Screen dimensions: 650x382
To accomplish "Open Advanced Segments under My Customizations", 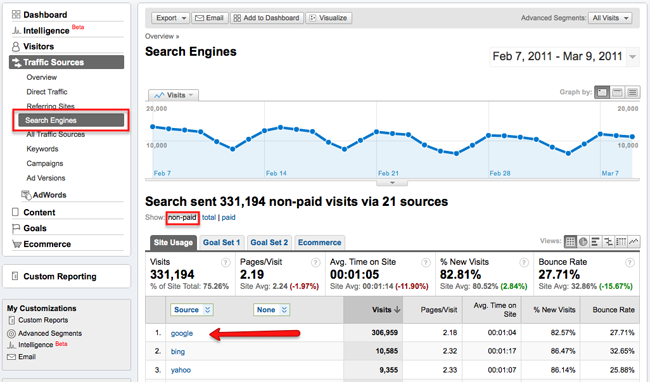I will [x=50, y=333].
